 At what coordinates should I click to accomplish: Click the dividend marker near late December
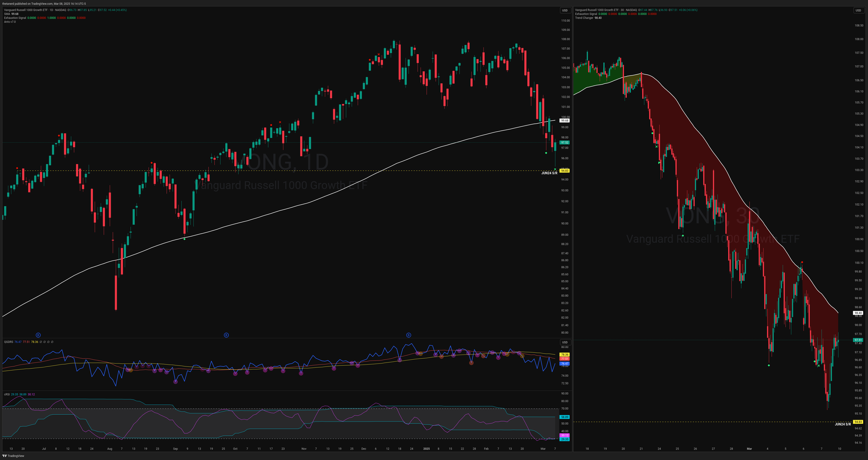click(x=408, y=335)
